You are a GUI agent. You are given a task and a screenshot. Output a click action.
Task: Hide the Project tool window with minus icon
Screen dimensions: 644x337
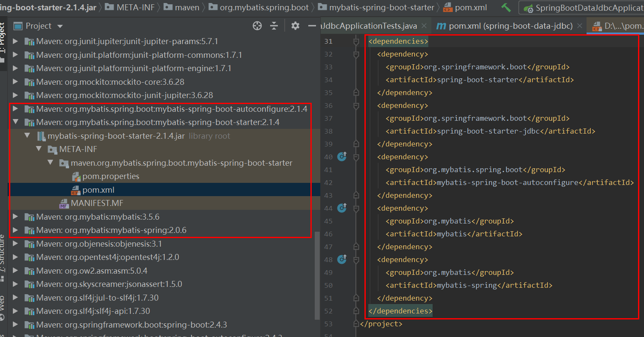[x=312, y=26]
